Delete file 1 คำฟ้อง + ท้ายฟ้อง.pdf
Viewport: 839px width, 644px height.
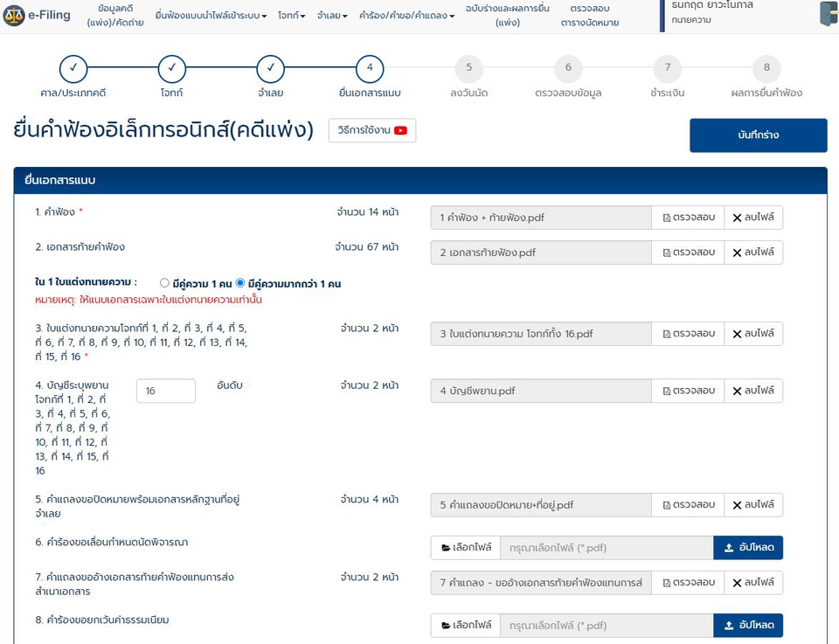click(x=753, y=218)
